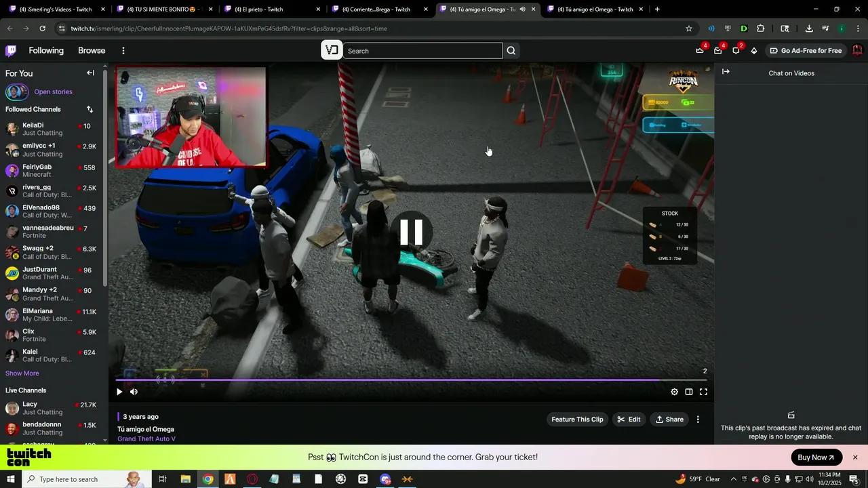Expand followed channels with Show More
This screenshot has width=868, height=488.
pyautogui.click(x=22, y=373)
